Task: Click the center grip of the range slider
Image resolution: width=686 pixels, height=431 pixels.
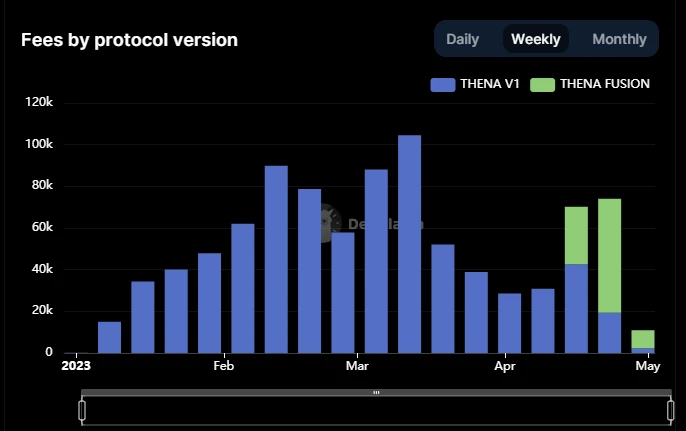Action: [376, 392]
